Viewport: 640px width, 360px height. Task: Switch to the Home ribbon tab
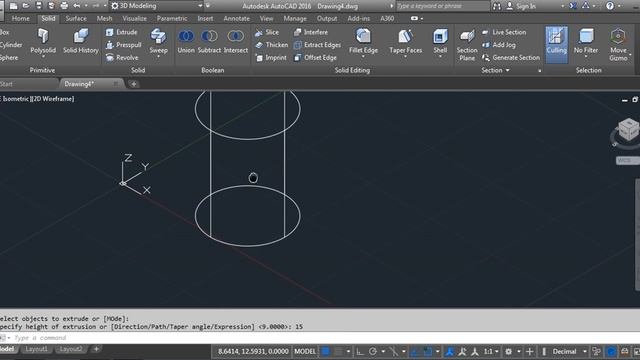point(20,19)
